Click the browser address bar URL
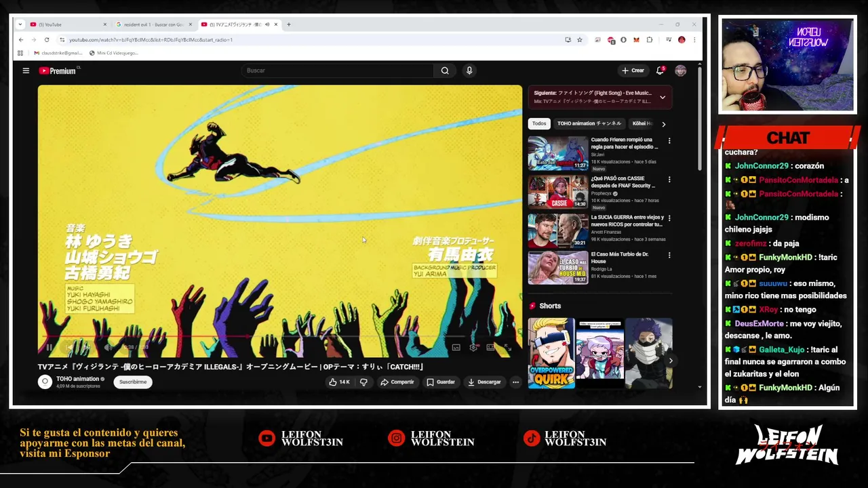The image size is (868, 488). click(151, 40)
